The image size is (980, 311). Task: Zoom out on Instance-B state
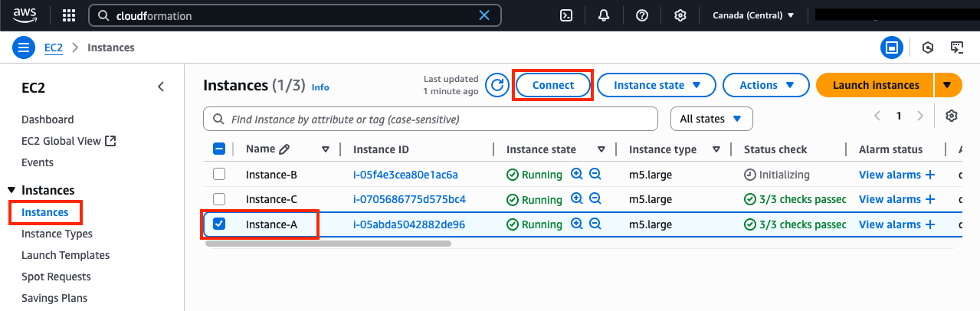[595, 175]
